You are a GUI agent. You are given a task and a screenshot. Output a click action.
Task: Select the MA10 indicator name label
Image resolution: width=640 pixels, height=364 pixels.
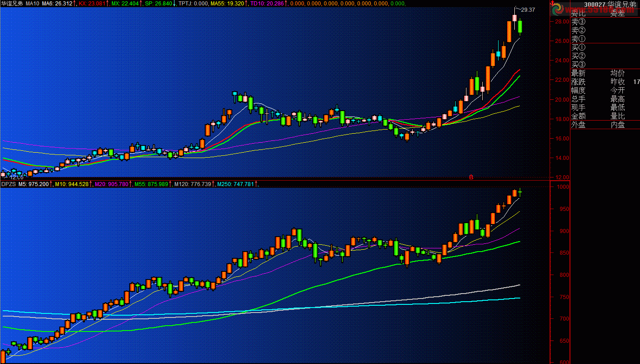click(32, 3)
